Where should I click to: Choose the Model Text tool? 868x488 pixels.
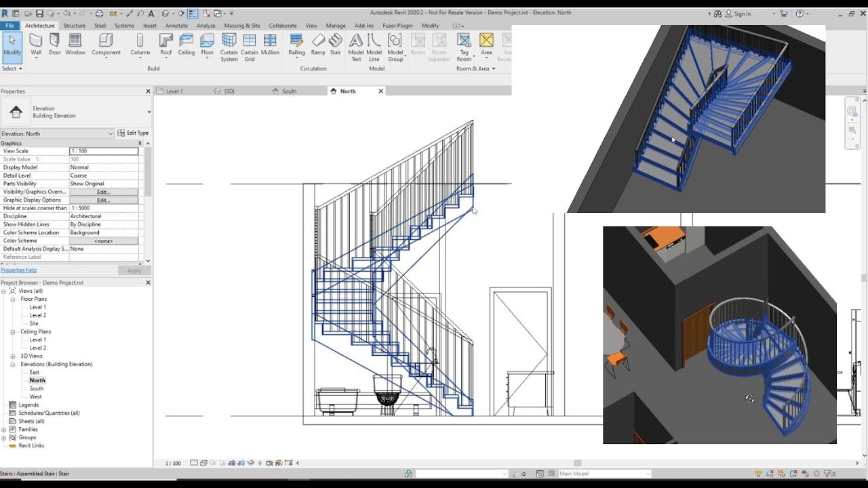point(356,47)
